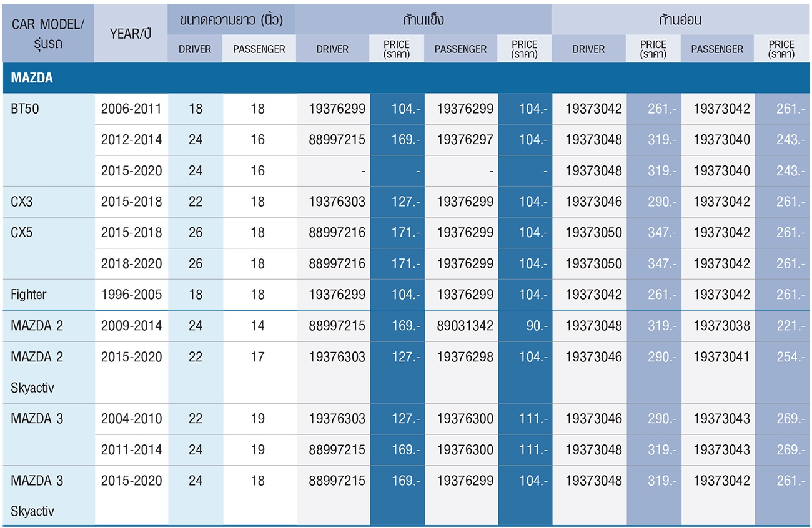Screen dimensions: 812x528
Task: Click year range 2009-2014
Action: [x=131, y=326]
